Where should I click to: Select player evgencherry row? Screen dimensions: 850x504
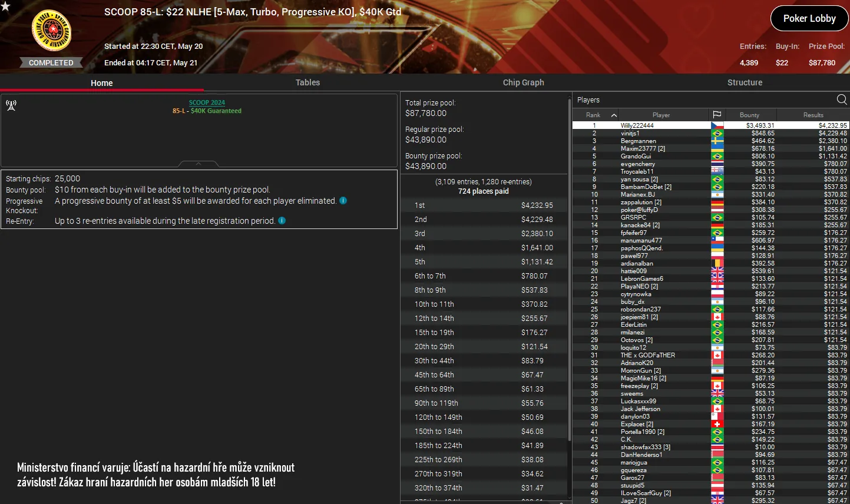711,164
